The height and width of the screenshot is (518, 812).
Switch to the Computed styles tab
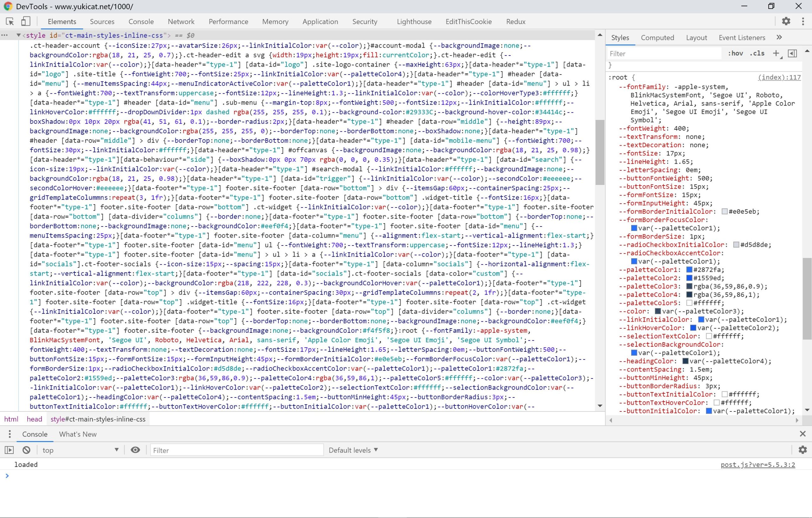coord(657,37)
